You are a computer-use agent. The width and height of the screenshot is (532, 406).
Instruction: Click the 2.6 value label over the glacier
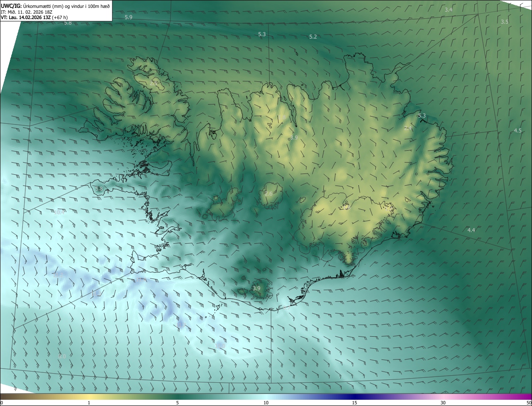268,194
